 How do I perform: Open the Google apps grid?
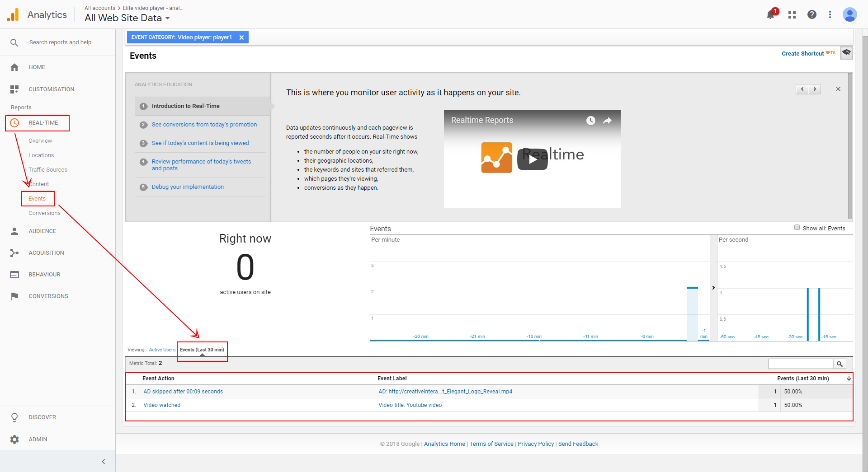(x=792, y=15)
